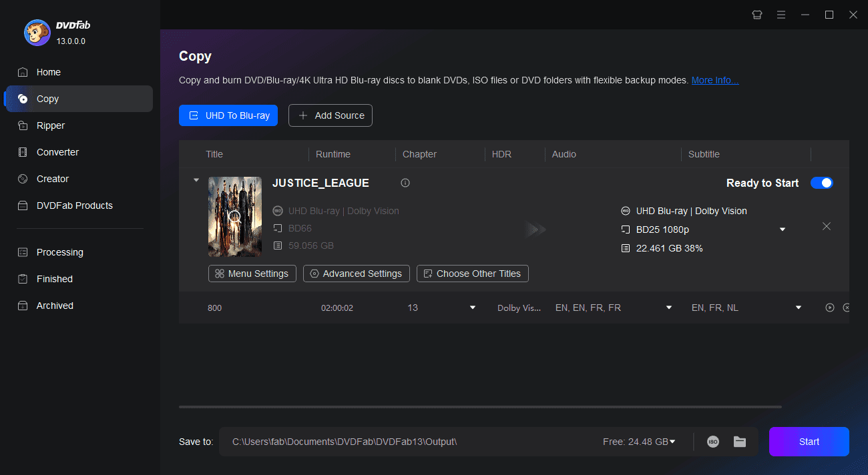
Task: Click the Chapter column header
Action: click(419, 154)
